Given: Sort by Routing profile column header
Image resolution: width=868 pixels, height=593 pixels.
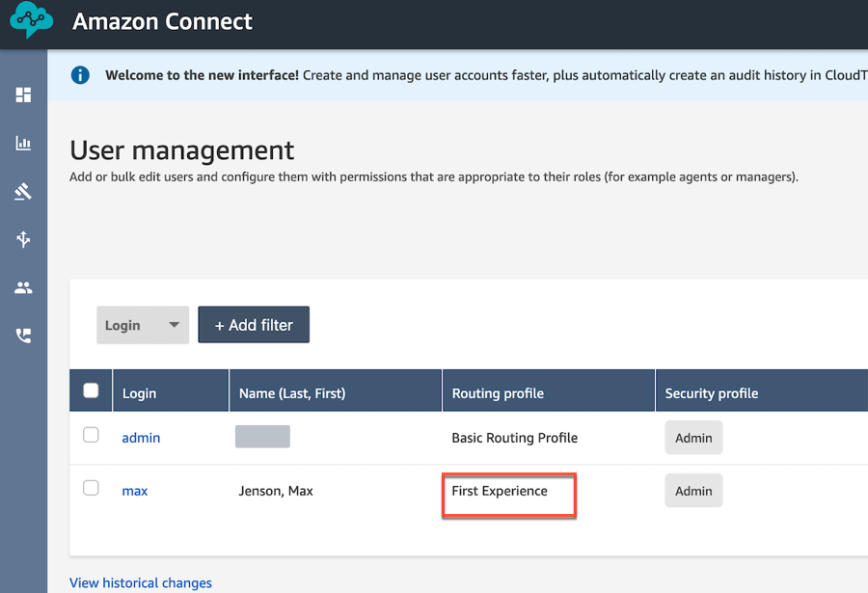Looking at the screenshot, I should [x=549, y=391].
